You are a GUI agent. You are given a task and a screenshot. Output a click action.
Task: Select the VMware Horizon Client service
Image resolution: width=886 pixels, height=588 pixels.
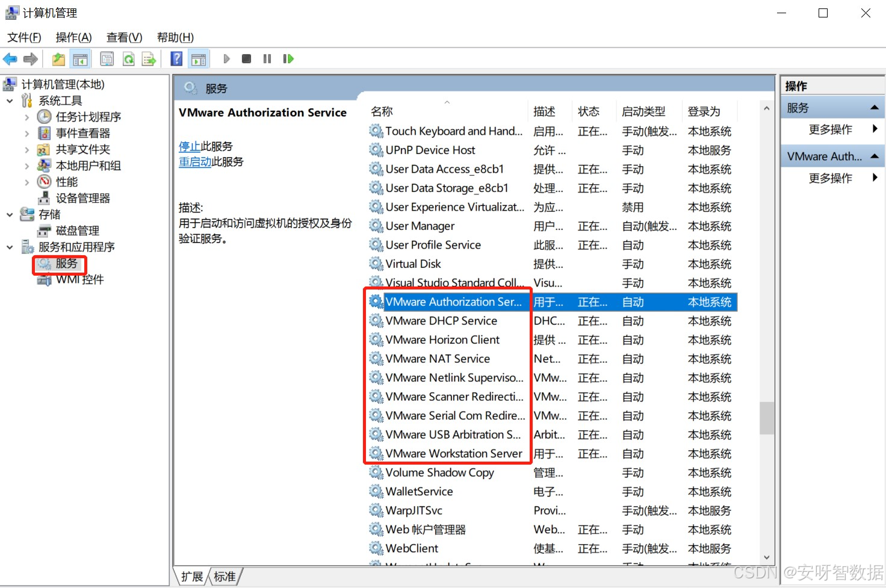(553, 340)
